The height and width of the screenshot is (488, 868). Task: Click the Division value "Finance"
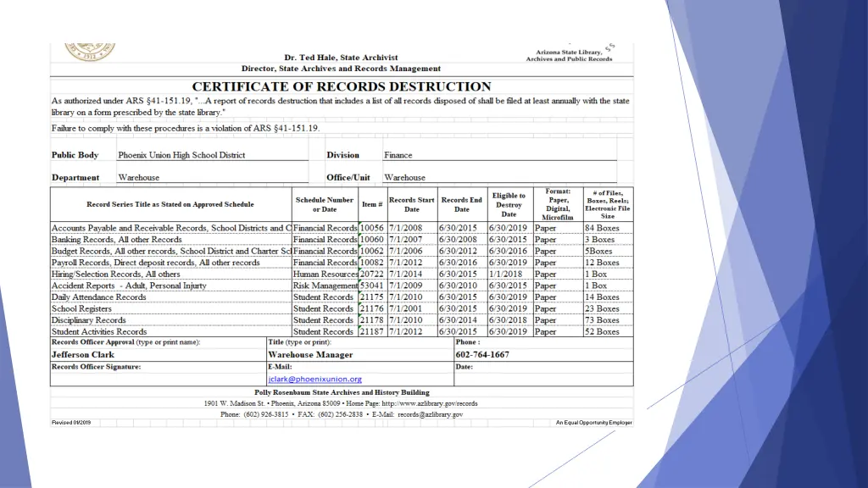(x=398, y=155)
